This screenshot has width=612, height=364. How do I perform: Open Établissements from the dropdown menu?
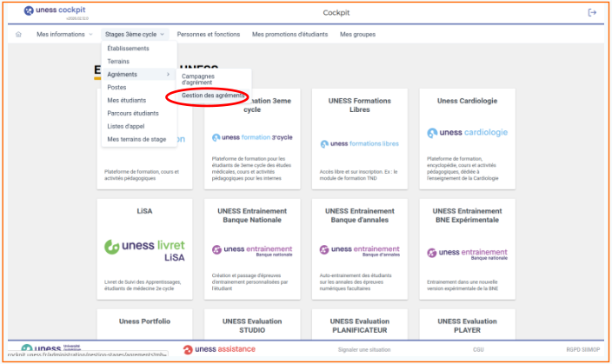pos(128,49)
